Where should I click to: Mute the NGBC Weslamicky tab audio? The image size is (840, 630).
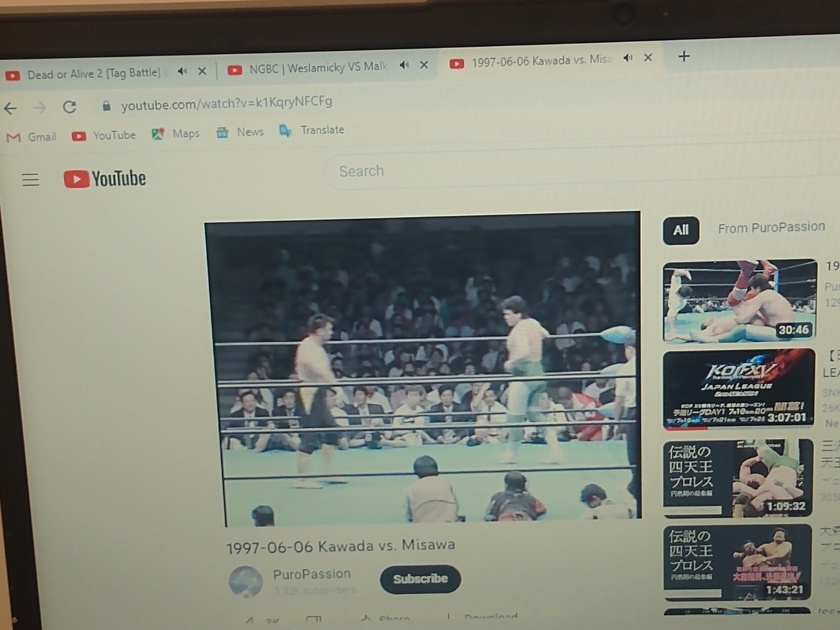click(x=404, y=65)
